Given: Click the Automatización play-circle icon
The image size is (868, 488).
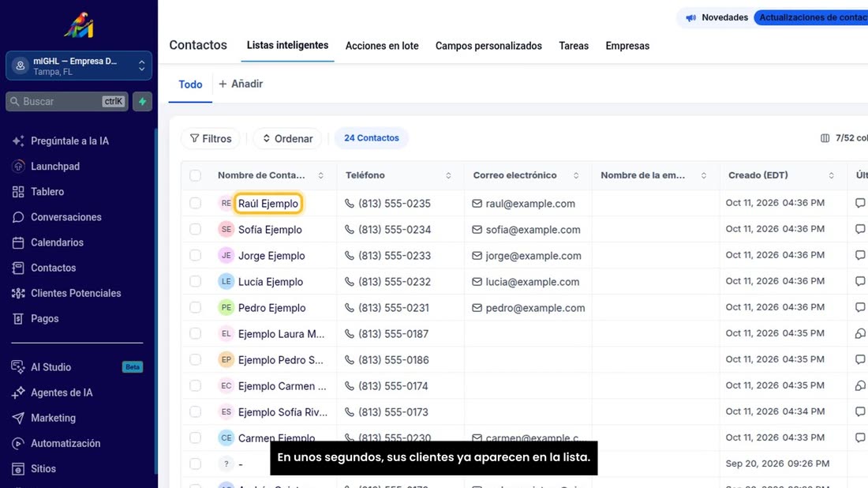Looking at the screenshot, I should pos(18,443).
